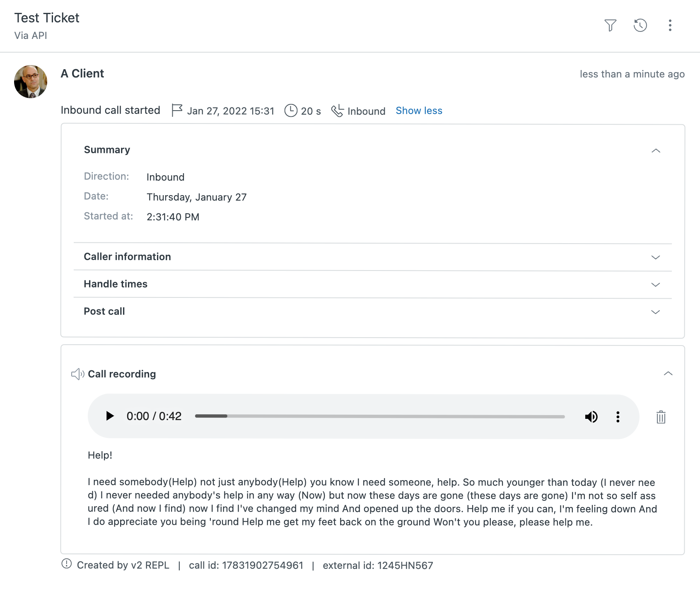Click the Handle times heading

pos(116,284)
